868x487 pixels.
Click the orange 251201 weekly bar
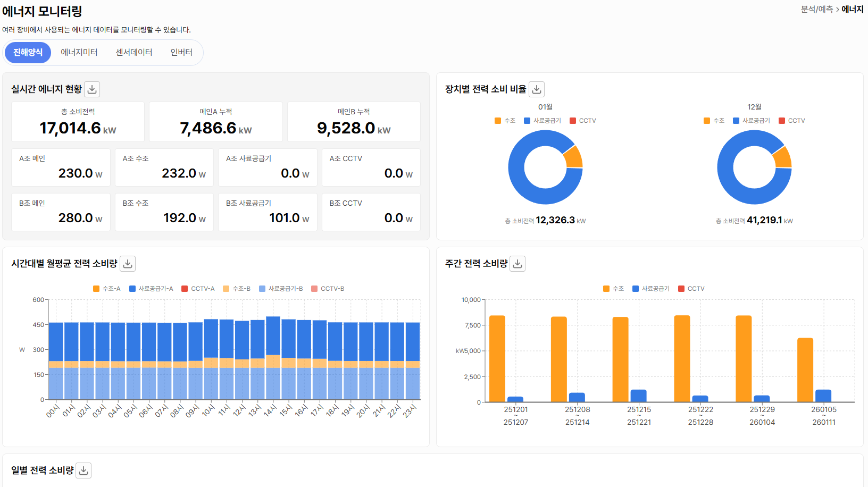point(497,359)
